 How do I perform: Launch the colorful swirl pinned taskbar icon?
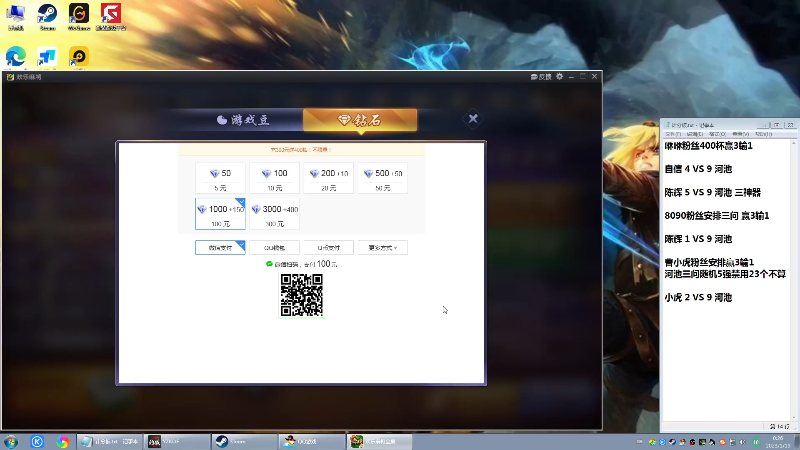pyautogui.click(x=62, y=441)
